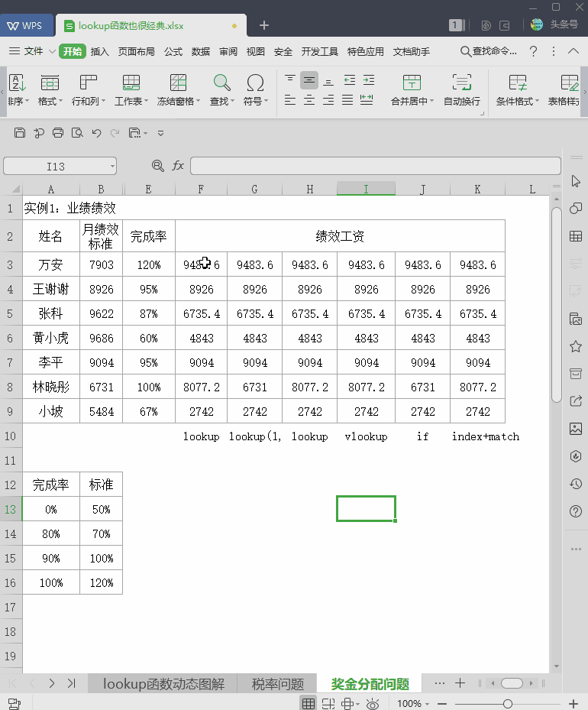Click the star favorites icon in sidebar
The image size is (588, 710).
click(576, 347)
